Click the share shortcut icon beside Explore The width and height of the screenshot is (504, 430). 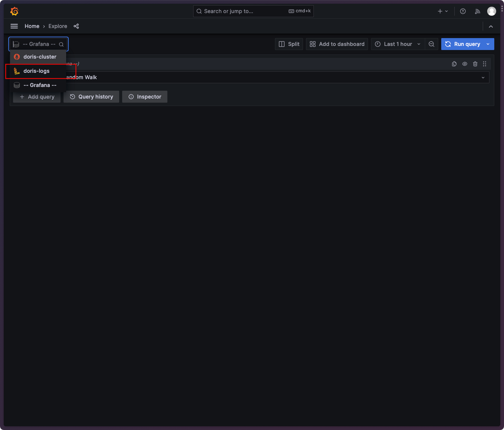[x=76, y=26]
